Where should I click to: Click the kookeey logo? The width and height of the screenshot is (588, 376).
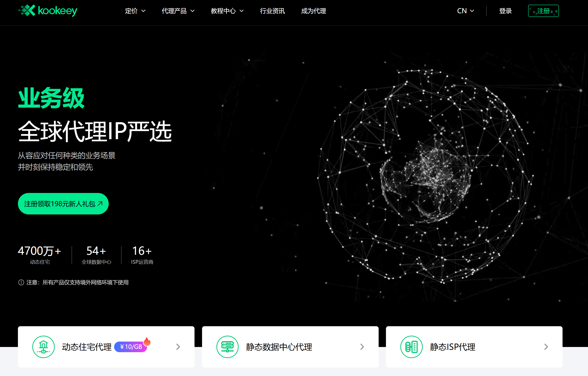click(47, 11)
